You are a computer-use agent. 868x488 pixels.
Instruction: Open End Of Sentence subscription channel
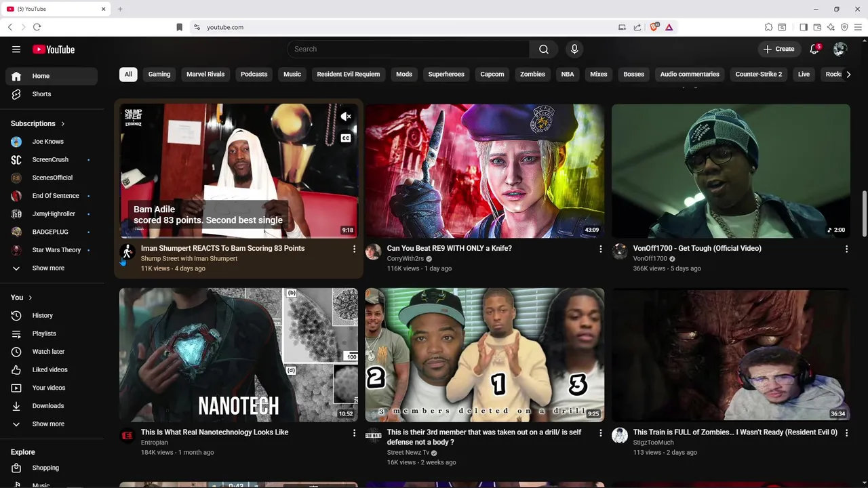point(52,196)
